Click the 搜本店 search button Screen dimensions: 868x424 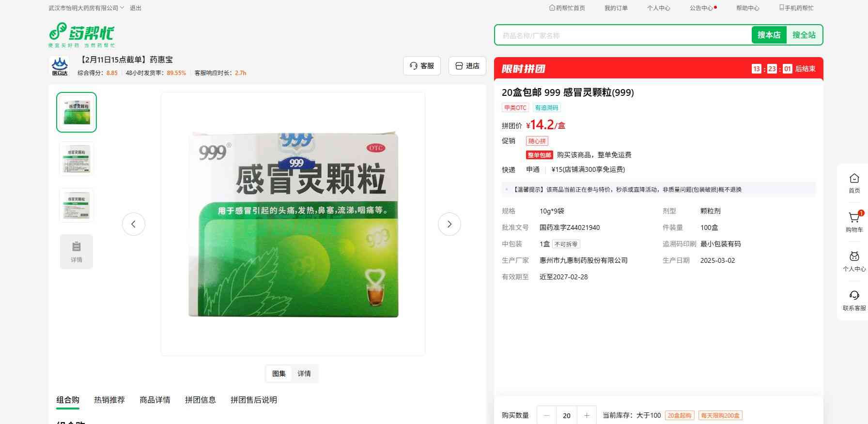(x=769, y=35)
